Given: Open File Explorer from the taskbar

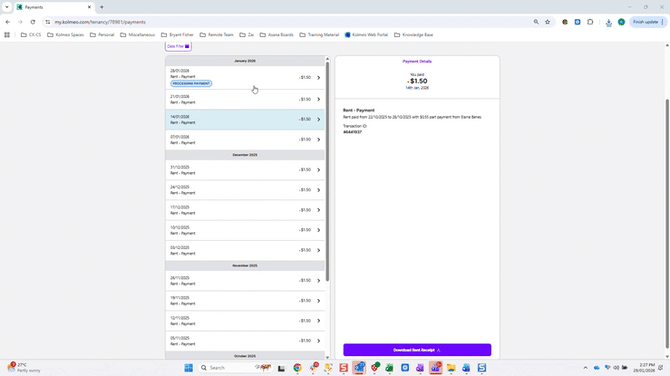Looking at the screenshot, I should (451, 368).
